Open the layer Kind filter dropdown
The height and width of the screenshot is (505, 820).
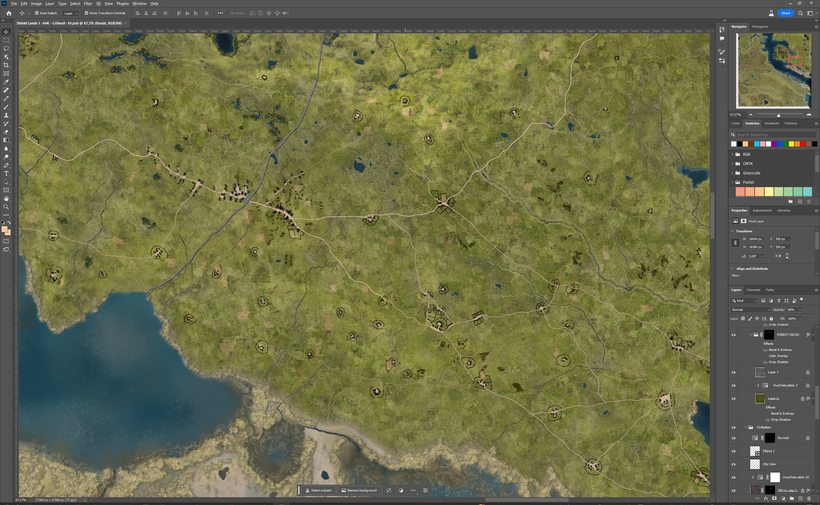[x=744, y=301]
